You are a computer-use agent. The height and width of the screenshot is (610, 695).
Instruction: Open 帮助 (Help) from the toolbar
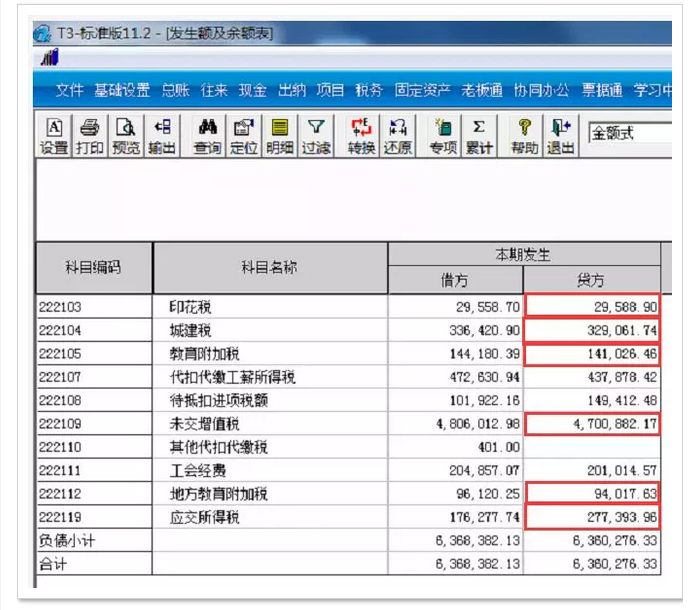[525, 136]
